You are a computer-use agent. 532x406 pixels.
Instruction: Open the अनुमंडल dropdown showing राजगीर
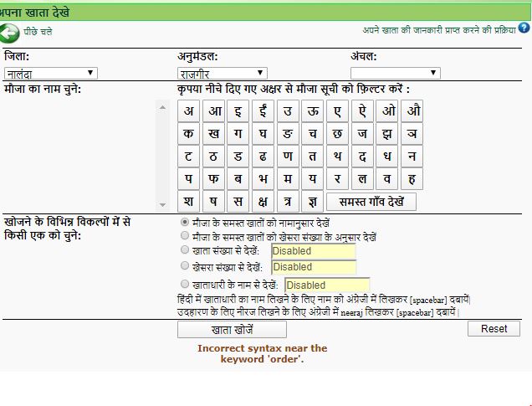pyautogui.click(x=222, y=74)
